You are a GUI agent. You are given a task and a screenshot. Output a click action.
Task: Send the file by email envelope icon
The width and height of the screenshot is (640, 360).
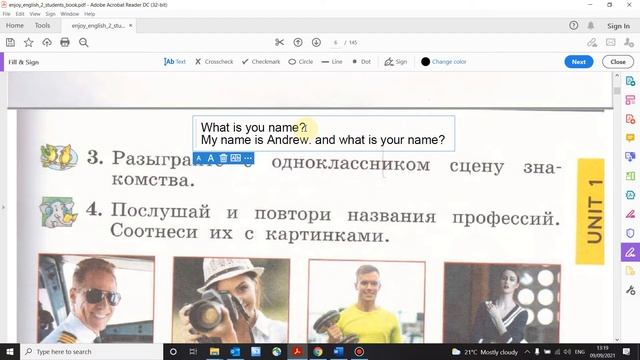pos(611,42)
